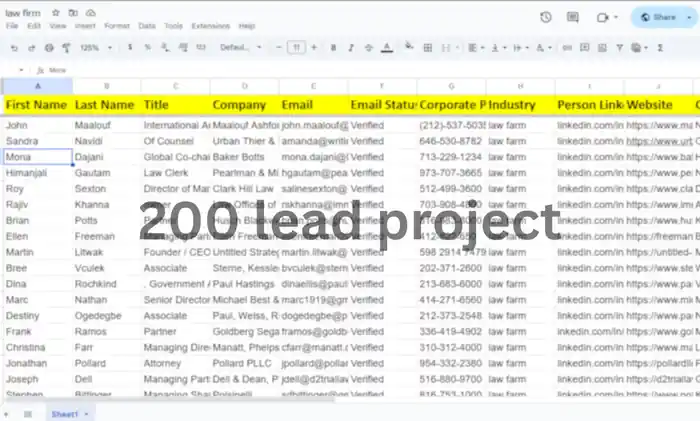The image size is (700, 421).
Task: Decrease decimal places
Action: [165, 47]
